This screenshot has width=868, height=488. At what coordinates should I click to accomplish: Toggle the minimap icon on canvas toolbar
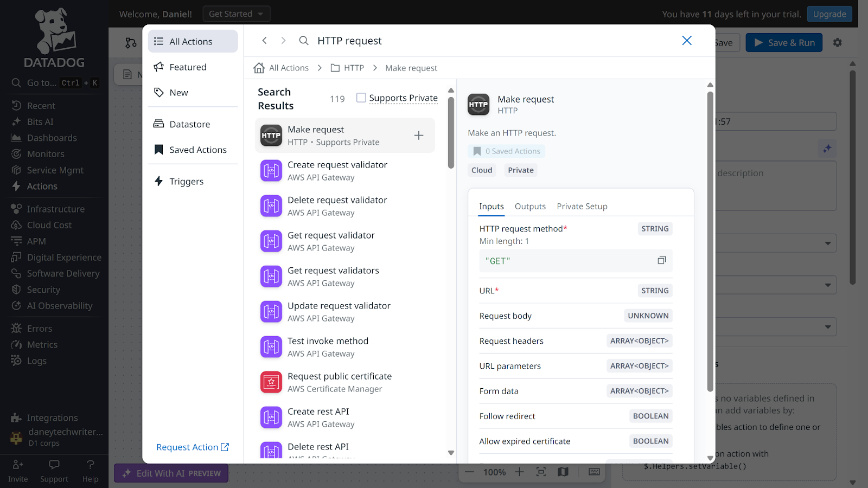[x=563, y=472]
